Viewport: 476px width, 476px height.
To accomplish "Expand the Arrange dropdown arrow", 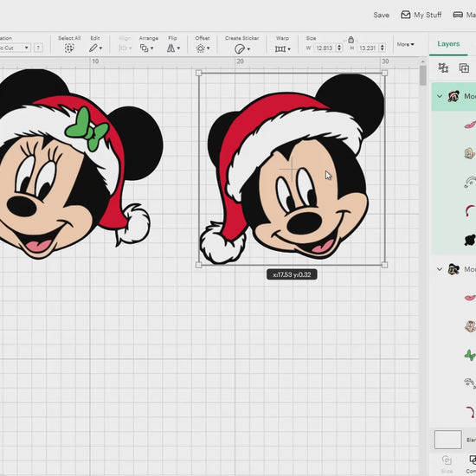I will (x=151, y=48).
